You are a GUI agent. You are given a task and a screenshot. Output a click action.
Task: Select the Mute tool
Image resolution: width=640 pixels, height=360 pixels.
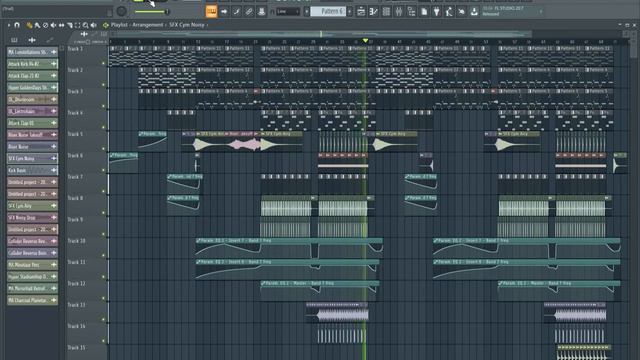[x=53, y=25]
